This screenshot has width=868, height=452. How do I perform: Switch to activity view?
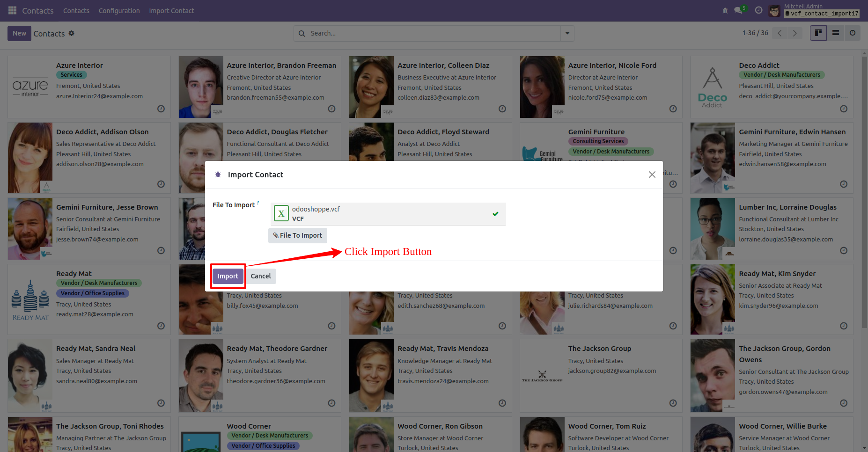pyautogui.click(x=853, y=33)
